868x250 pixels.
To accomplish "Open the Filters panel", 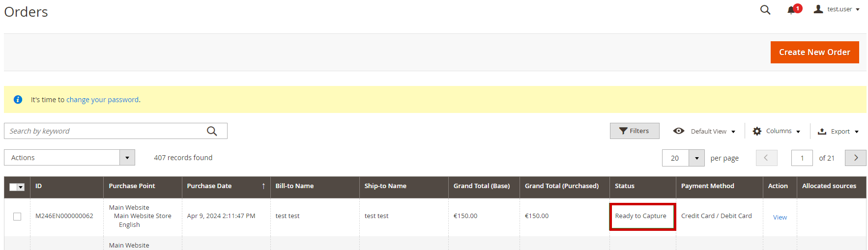I will [634, 131].
